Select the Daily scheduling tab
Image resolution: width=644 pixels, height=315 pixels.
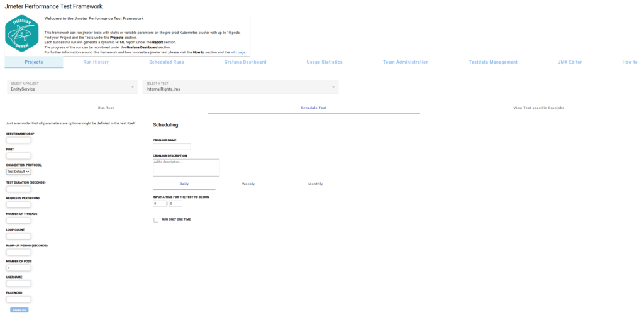coord(184,184)
